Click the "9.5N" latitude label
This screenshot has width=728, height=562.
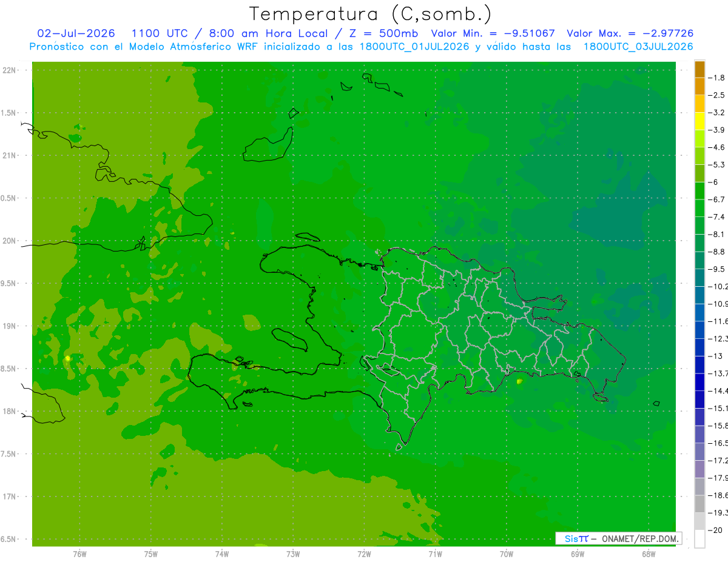[9, 283]
